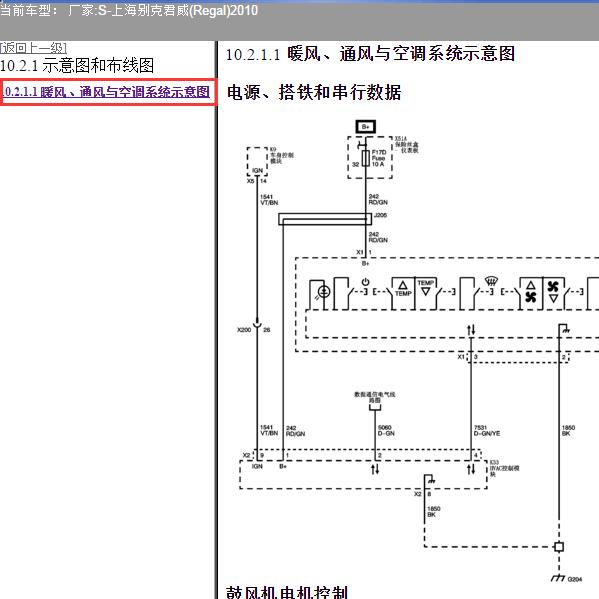
Task: Click the 5060 D-GN wire label
Action: pyautogui.click(x=386, y=431)
